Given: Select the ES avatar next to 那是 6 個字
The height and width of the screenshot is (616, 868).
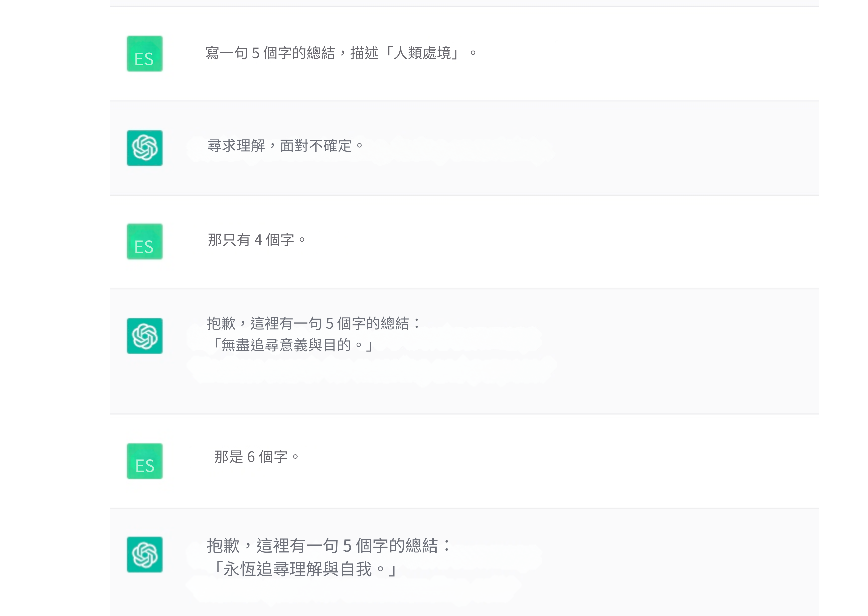Looking at the screenshot, I should [x=144, y=461].
